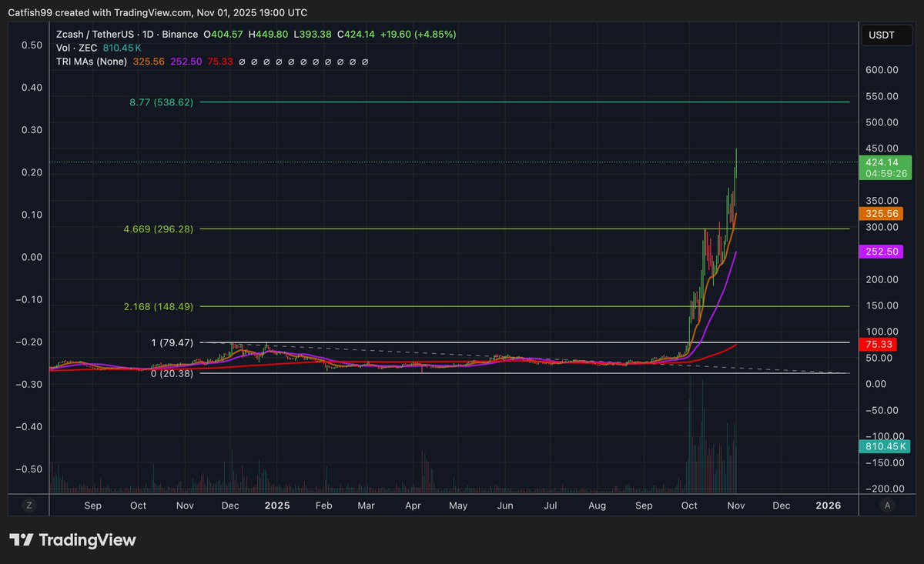Click the 2025 label on the time axis

point(277,506)
